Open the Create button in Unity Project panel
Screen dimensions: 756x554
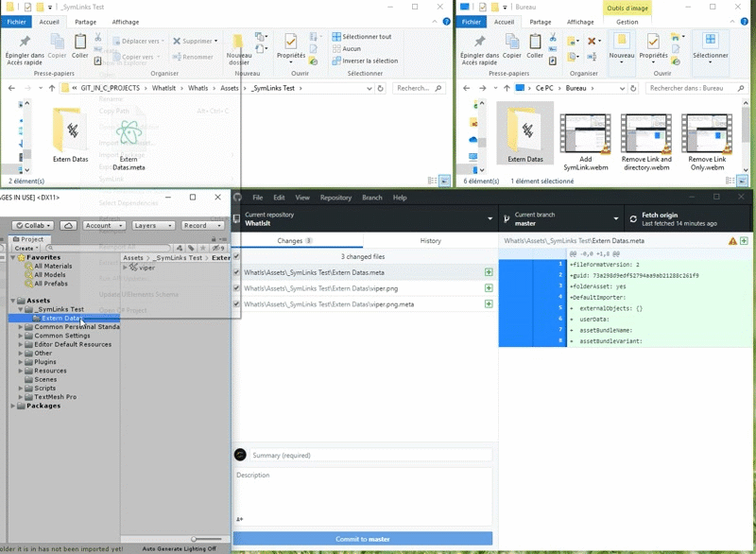coord(26,249)
